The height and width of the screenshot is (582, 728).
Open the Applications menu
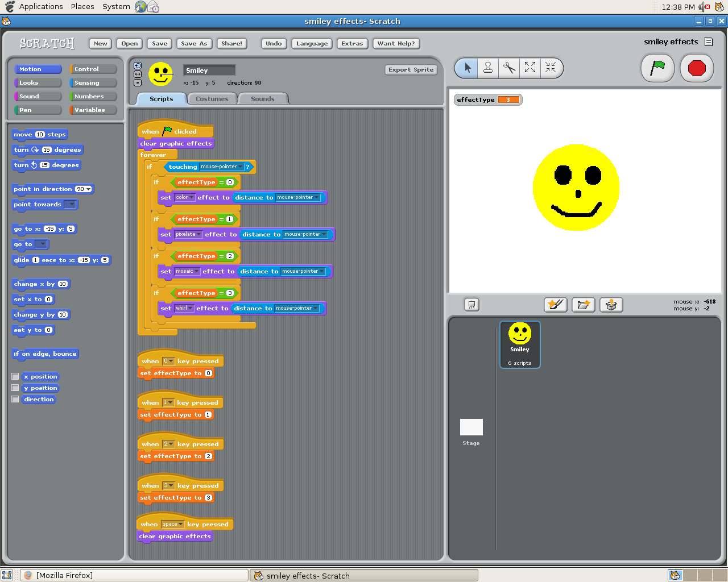[x=41, y=7]
